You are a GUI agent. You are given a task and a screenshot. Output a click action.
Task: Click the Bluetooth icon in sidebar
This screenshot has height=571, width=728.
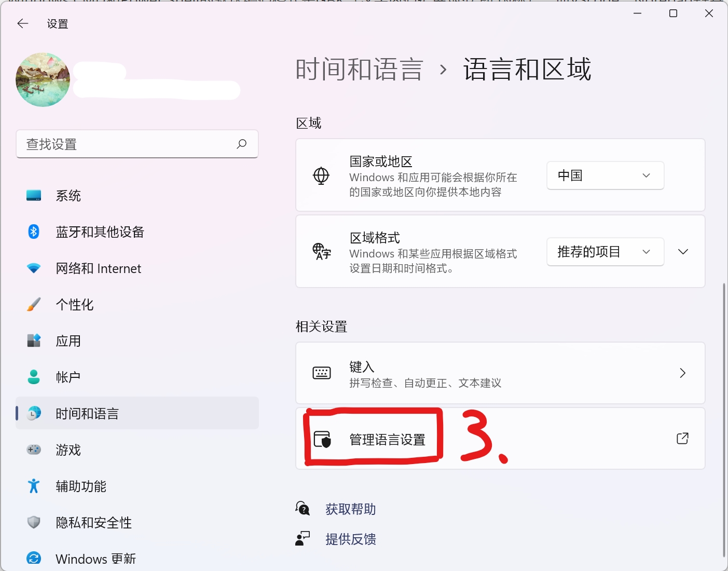tap(34, 232)
